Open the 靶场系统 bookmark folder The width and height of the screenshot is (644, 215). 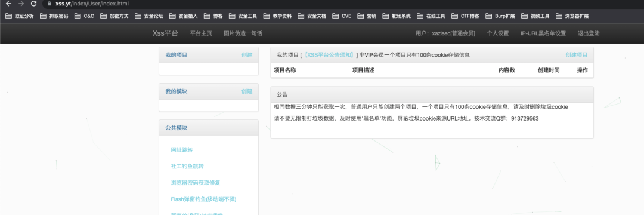[397, 16]
